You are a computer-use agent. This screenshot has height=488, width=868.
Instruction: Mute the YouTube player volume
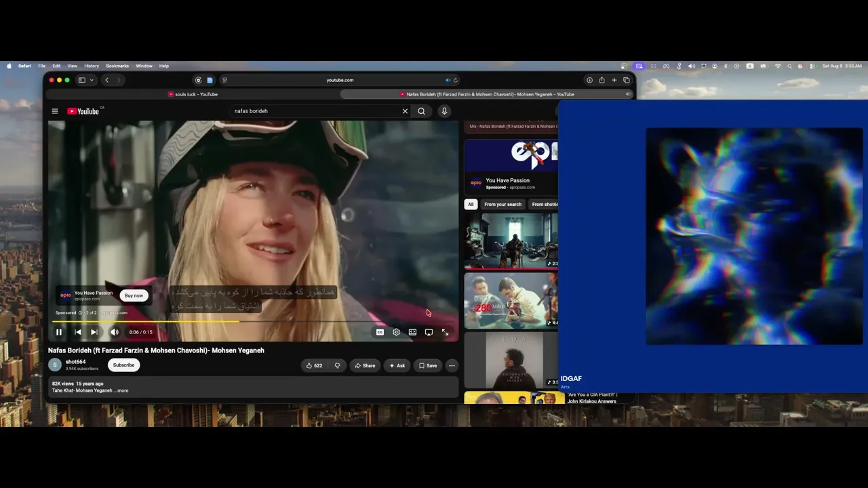[115, 332]
